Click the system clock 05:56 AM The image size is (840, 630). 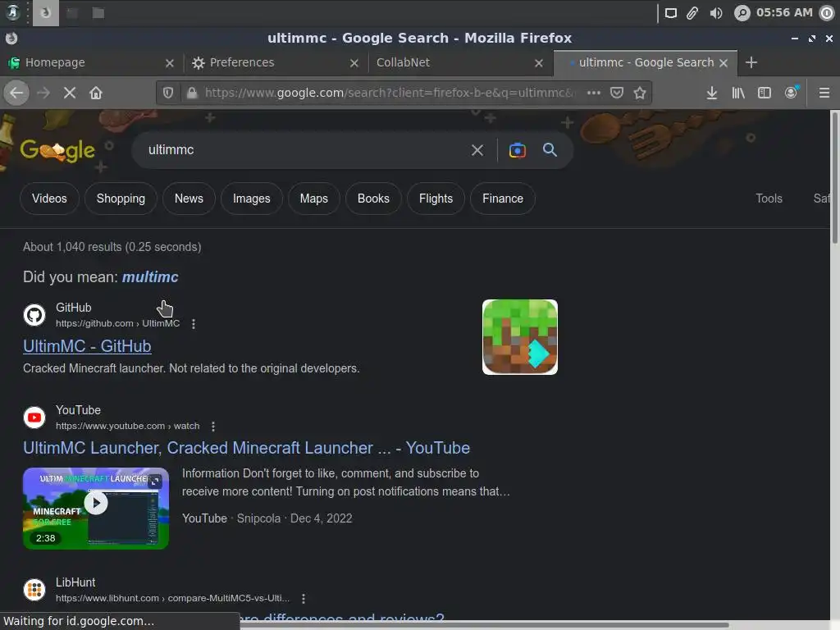coord(783,13)
